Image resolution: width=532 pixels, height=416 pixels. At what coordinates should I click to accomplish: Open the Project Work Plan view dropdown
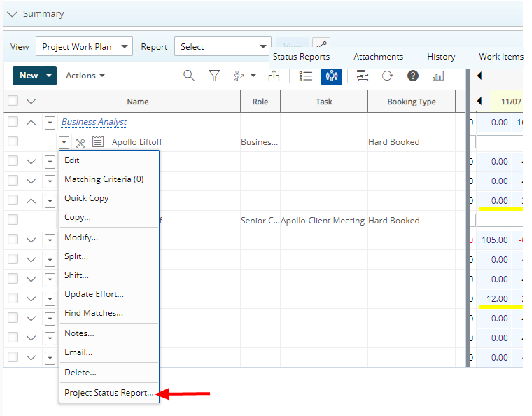point(84,46)
